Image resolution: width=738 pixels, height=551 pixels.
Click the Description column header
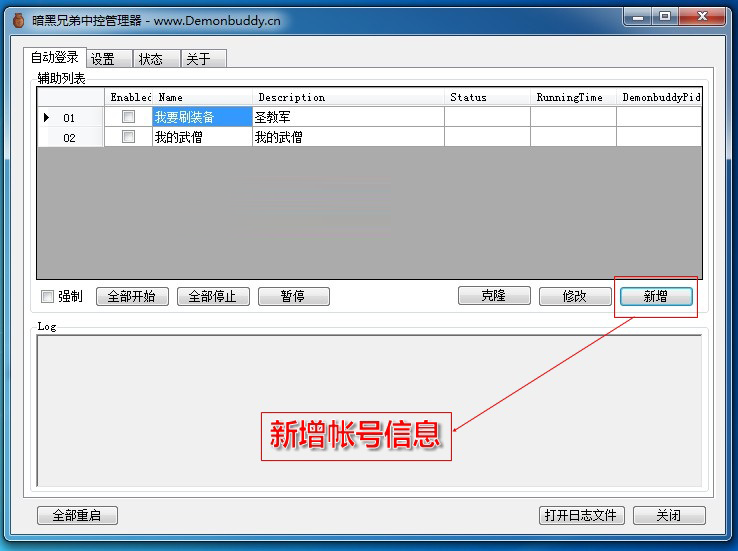[x=347, y=97]
